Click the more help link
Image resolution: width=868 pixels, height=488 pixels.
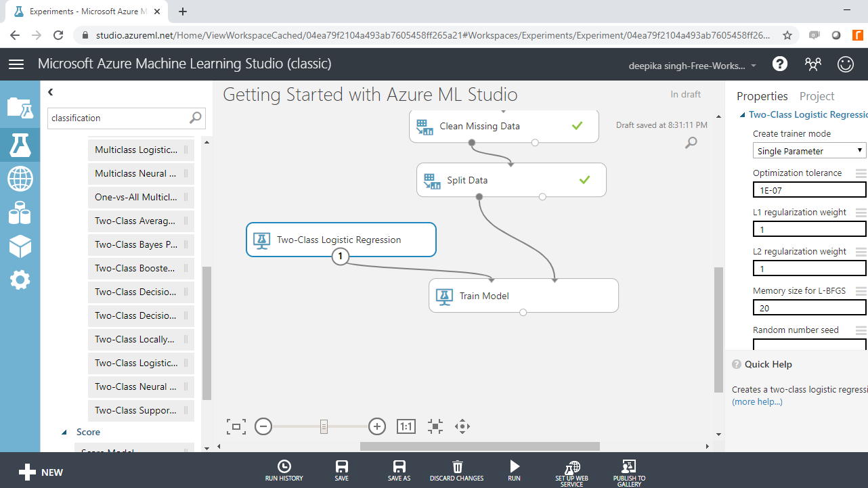click(757, 402)
